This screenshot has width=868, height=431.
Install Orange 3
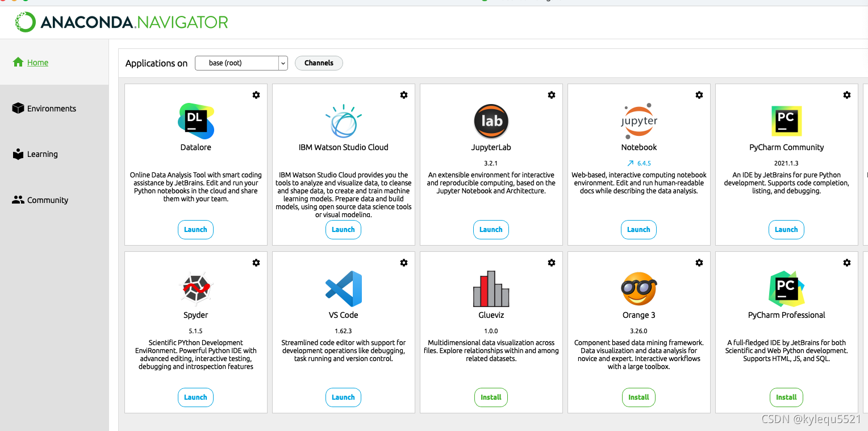click(639, 397)
